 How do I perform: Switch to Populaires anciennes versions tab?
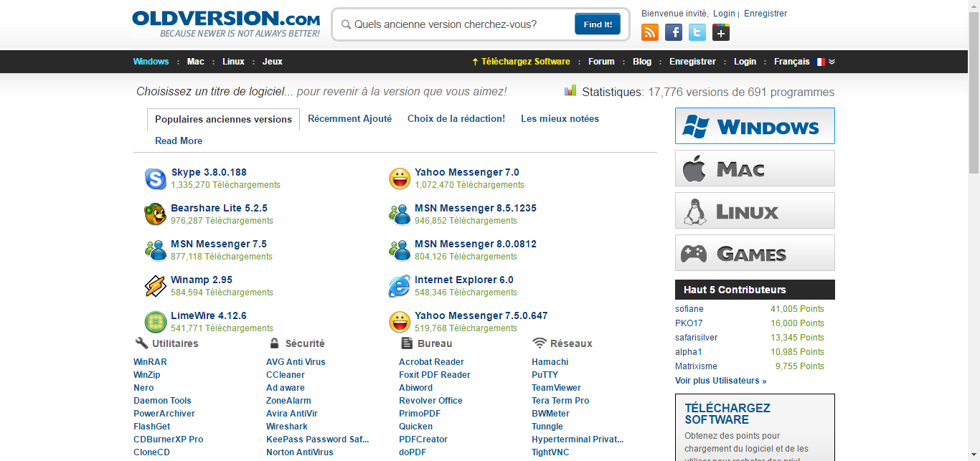pyautogui.click(x=224, y=120)
